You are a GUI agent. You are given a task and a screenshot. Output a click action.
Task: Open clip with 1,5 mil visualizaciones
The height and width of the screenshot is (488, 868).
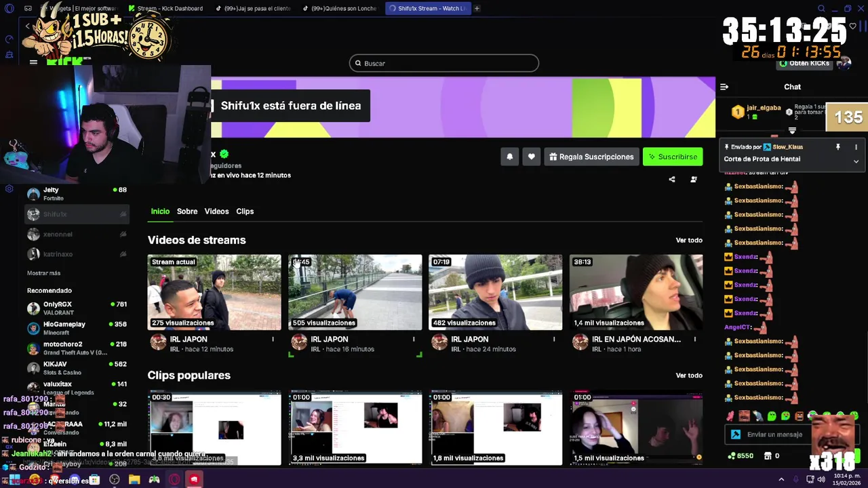[636, 428]
